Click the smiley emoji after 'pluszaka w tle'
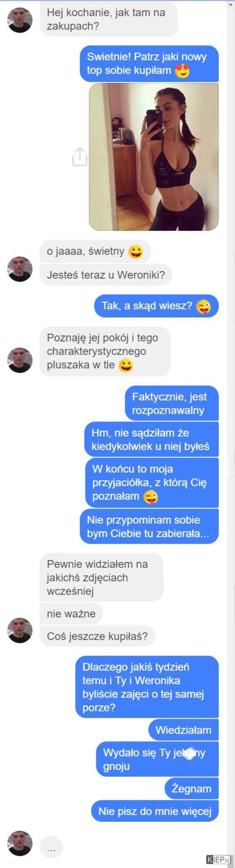 [x=126, y=365]
